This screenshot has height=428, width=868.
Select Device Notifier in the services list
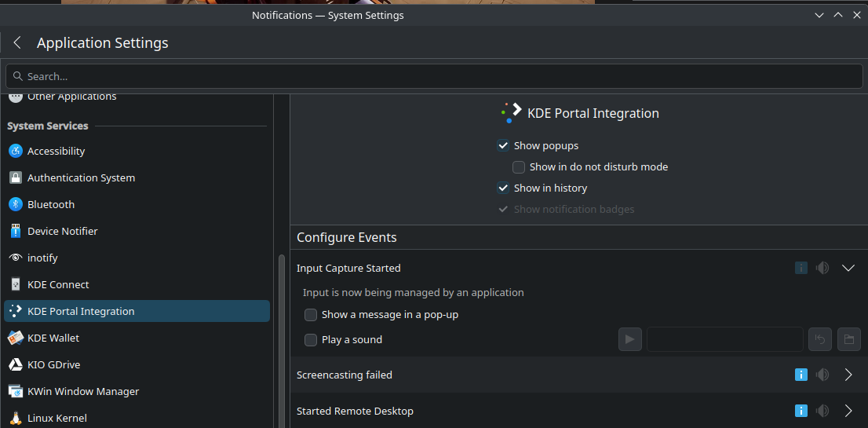(62, 231)
